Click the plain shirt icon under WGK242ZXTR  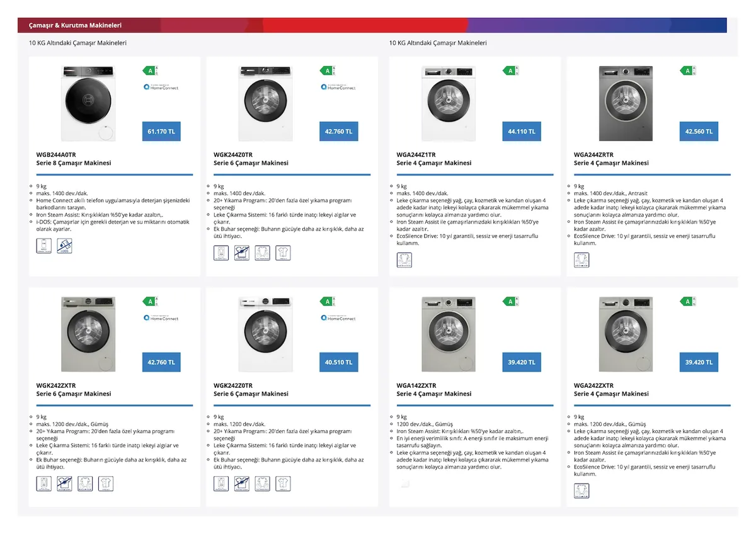click(106, 484)
